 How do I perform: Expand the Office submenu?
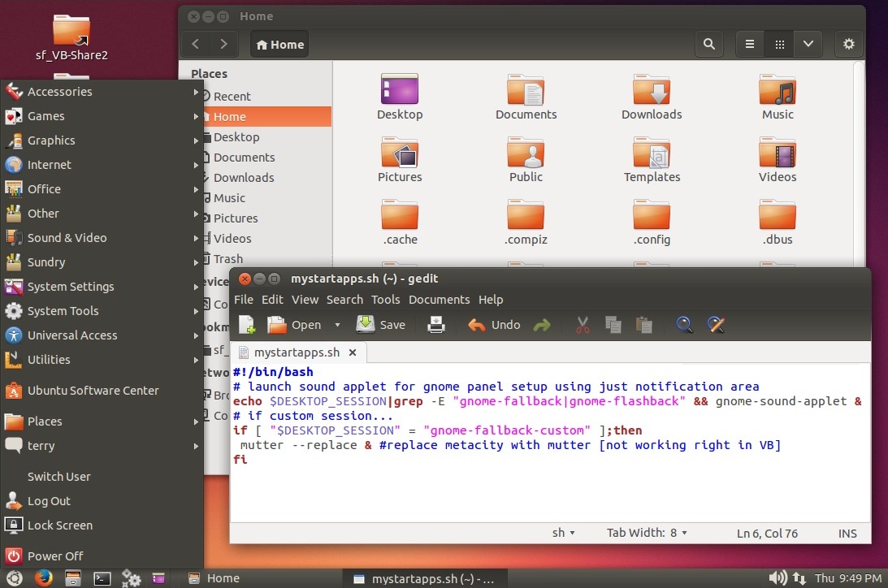pos(102,189)
